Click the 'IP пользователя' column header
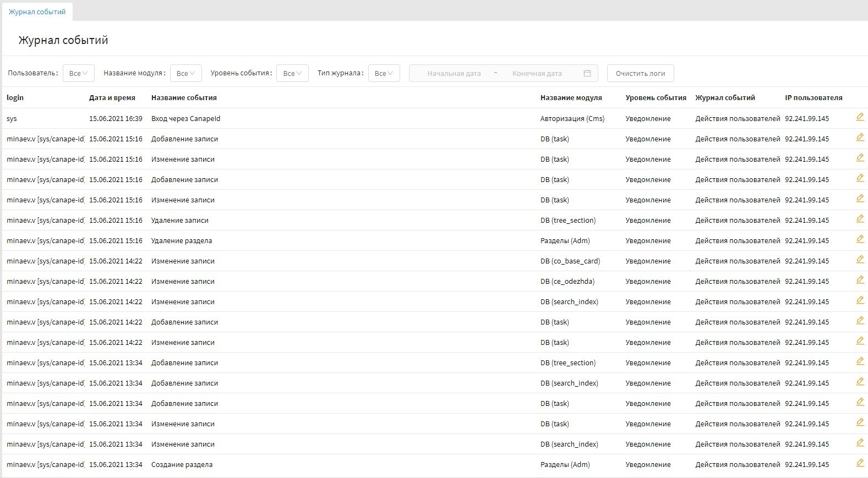The height and width of the screenshot is (478, 868). point(813,98)
